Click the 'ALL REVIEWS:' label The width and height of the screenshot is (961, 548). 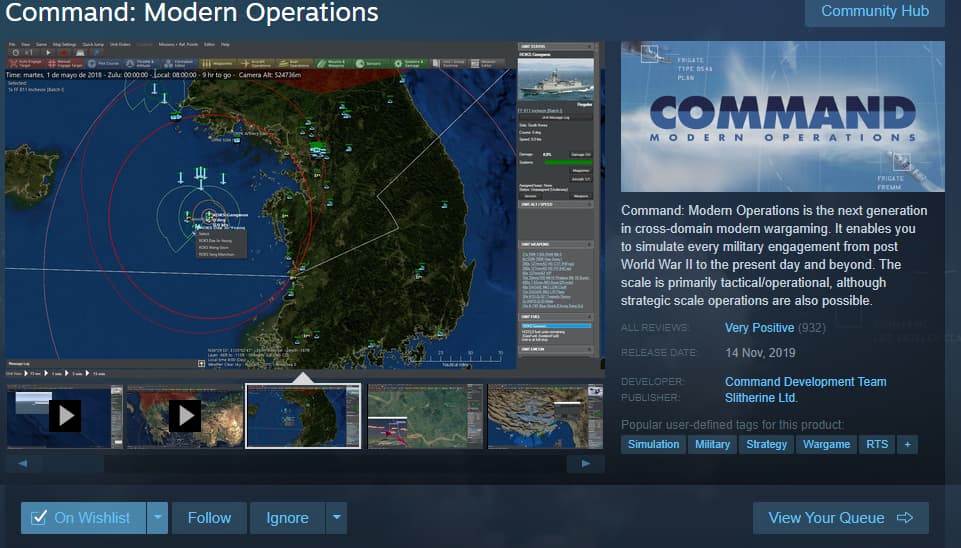click(655, 328)
